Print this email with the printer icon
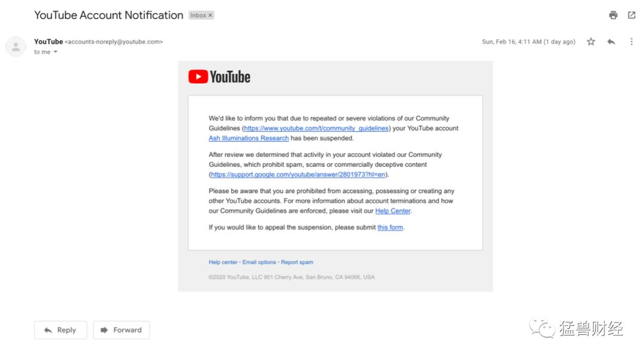The height and width of the screenshot is (357, 644). point(613,15)
